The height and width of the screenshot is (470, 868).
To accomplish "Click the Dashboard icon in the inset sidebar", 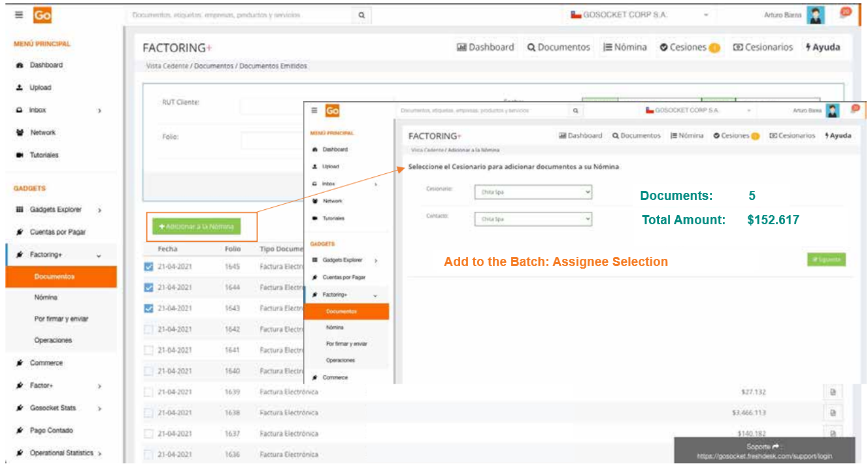I will [316, 150].
